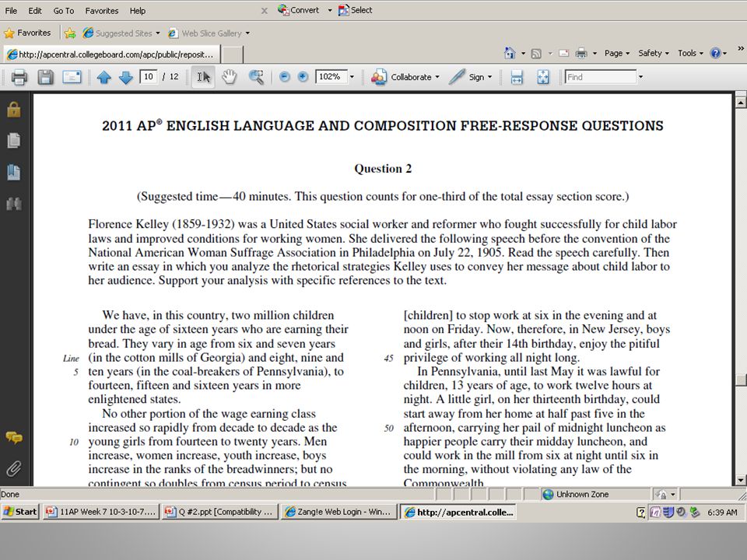Open the Convert dropdown arrow

(x=330, y=10)
